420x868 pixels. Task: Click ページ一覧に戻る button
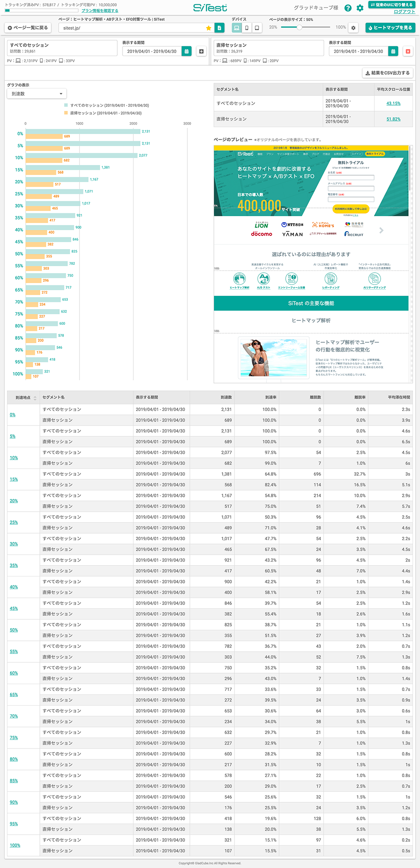[x=28, y=28]
